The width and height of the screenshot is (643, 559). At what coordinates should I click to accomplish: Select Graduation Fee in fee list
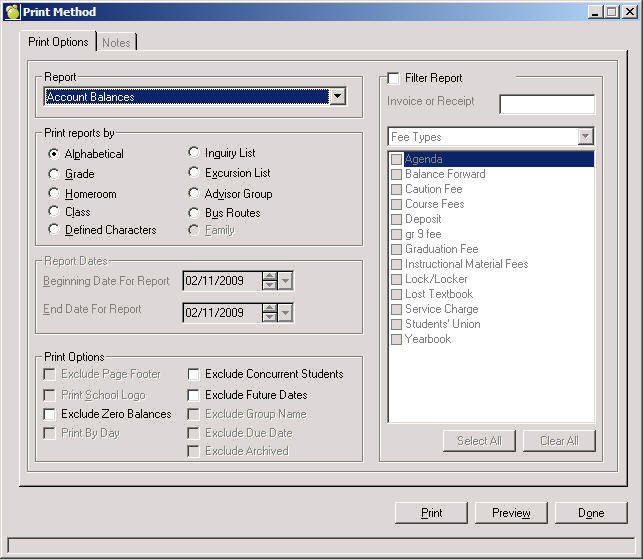click(441, 249)
